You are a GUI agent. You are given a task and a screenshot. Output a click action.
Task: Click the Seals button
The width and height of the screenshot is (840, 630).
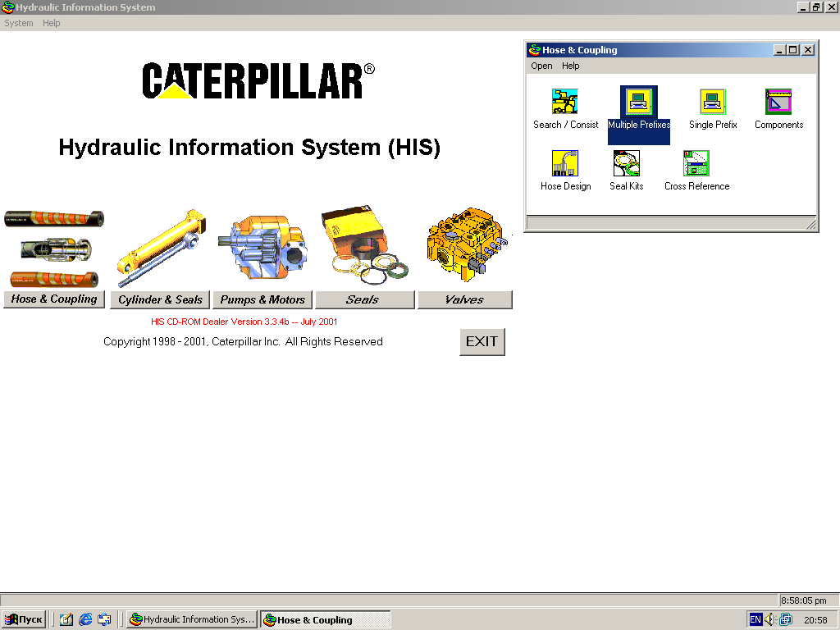point(363,300)
